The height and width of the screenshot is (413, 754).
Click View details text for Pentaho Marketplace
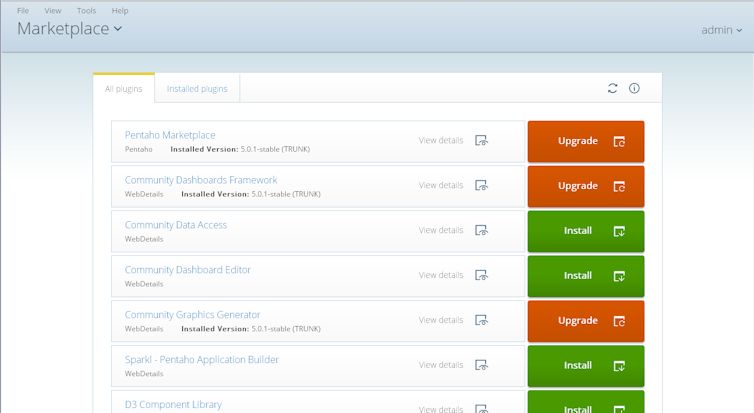click(x=441, y=140)
